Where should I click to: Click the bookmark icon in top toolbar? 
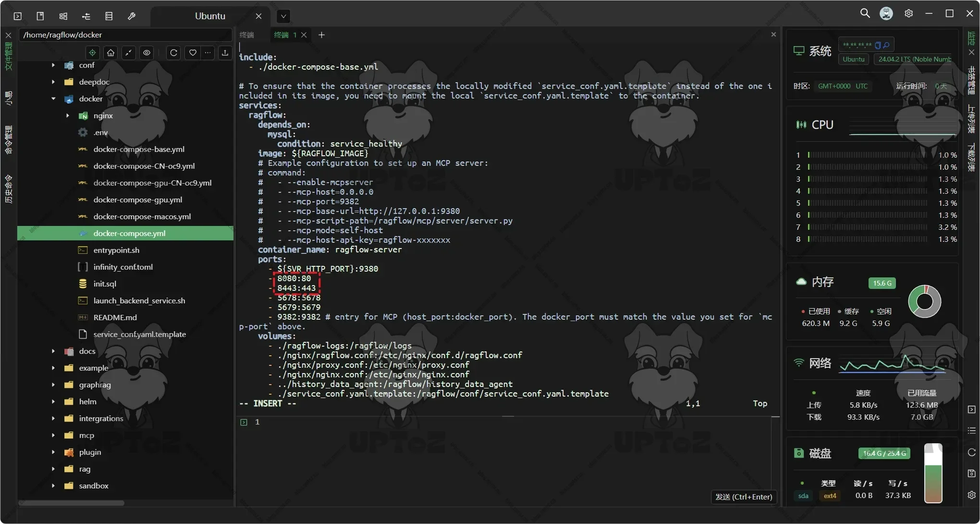pyautogui.click(x=40, y=16)
